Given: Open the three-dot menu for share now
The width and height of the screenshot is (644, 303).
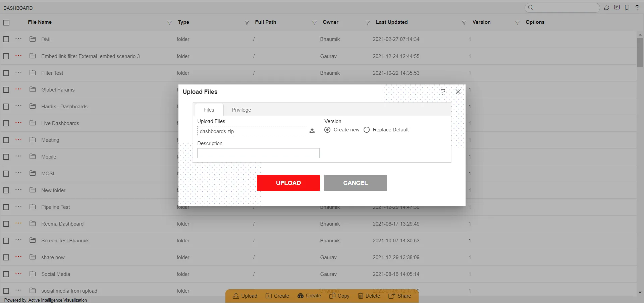Looking at the screenshot, I should [18, 257].
